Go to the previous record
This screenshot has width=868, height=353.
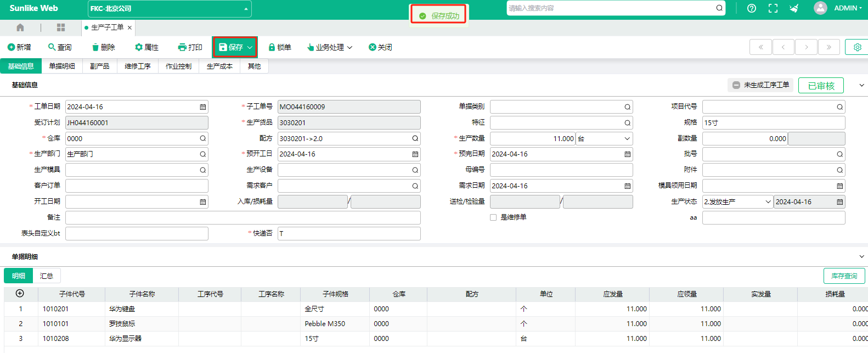pos(783,47)
